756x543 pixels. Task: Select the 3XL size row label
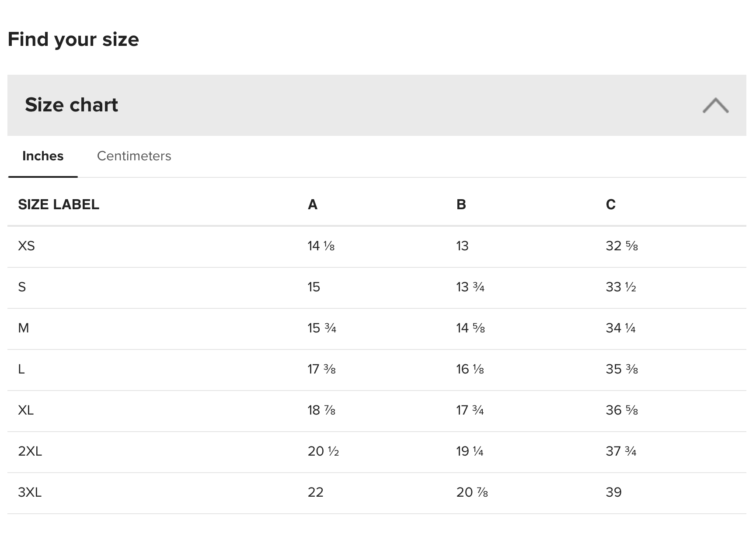[30, 492]
